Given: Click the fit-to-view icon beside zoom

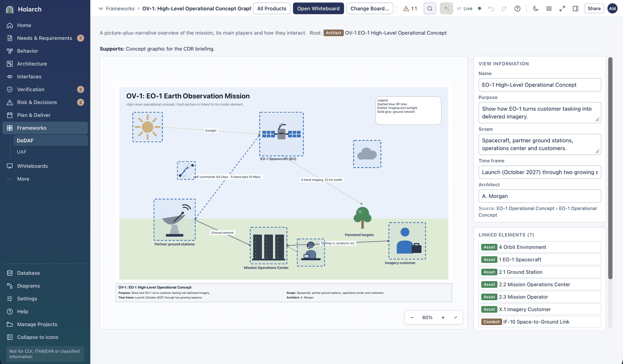Looking at the screenshot, I should pos(456,318).
